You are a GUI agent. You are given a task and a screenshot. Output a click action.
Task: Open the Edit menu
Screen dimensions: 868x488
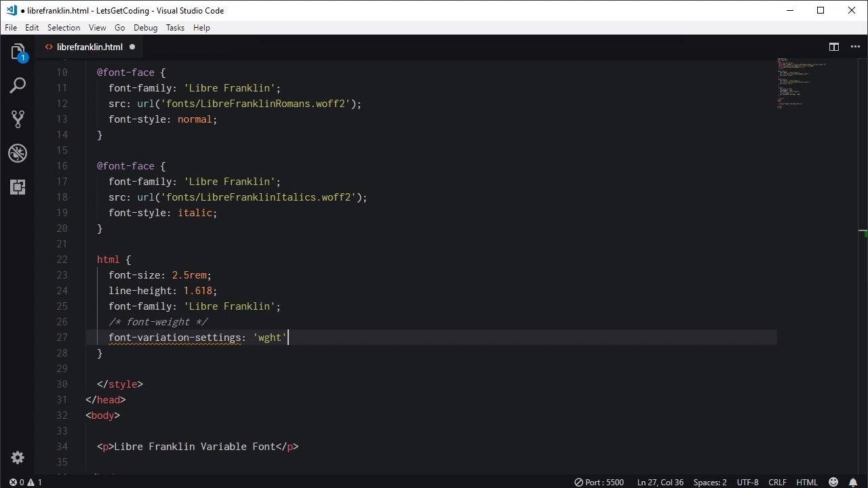point(32,28)
